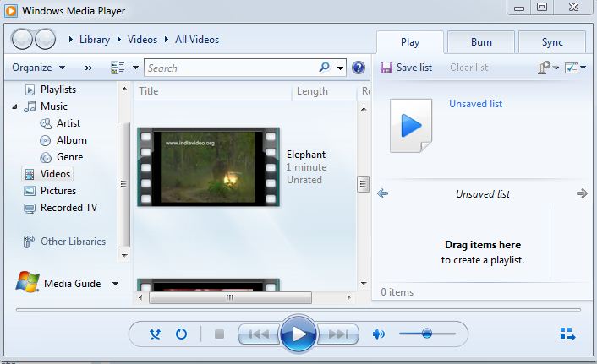Click the video list scroll down arrow
This screenshot has width=597, height=364.
(364, 284)
